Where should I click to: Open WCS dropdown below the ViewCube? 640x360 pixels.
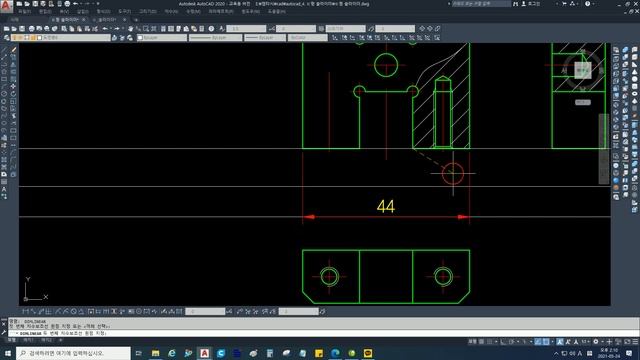582,102
